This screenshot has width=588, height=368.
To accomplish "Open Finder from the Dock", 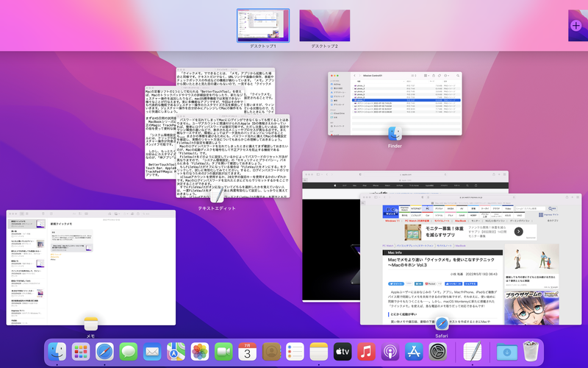I will click(x=57, y=352).
